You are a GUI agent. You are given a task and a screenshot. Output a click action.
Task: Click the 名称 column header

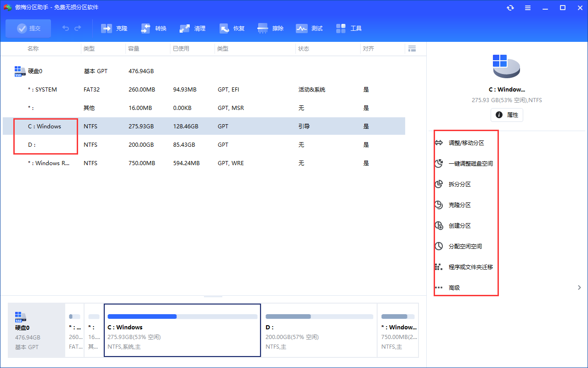(x=33, y=48)
